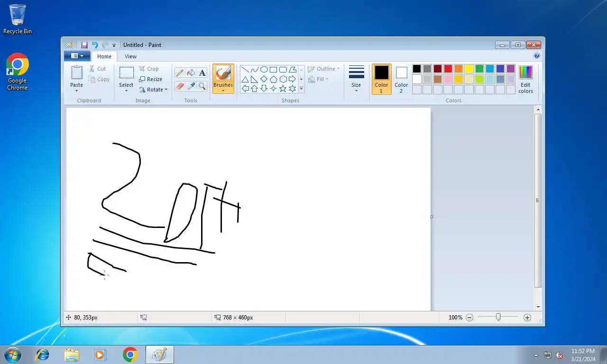Open Paint Help question mark icon
Viewport: 607px width, 364px height.
click(537, 55)
